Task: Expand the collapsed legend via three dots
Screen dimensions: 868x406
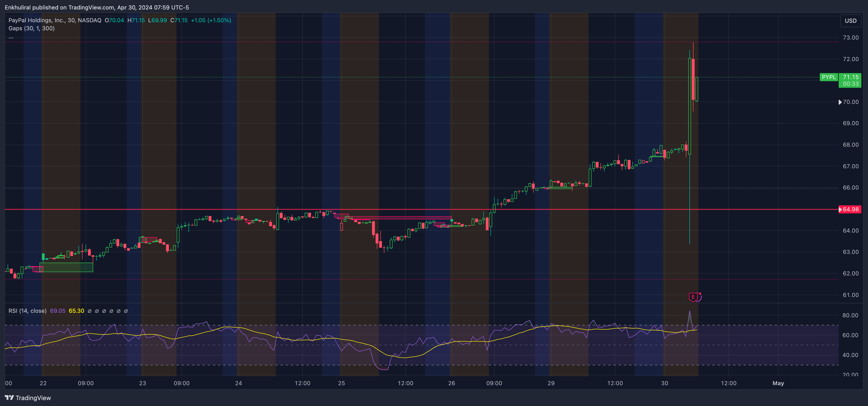Action: click(11, 37)
